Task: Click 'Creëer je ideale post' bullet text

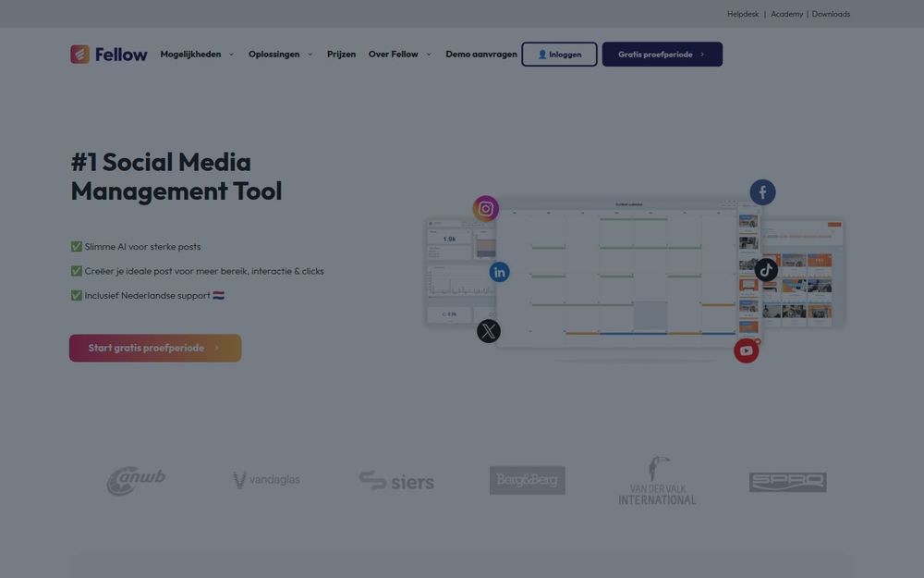Action: click(x=204, y=271)
